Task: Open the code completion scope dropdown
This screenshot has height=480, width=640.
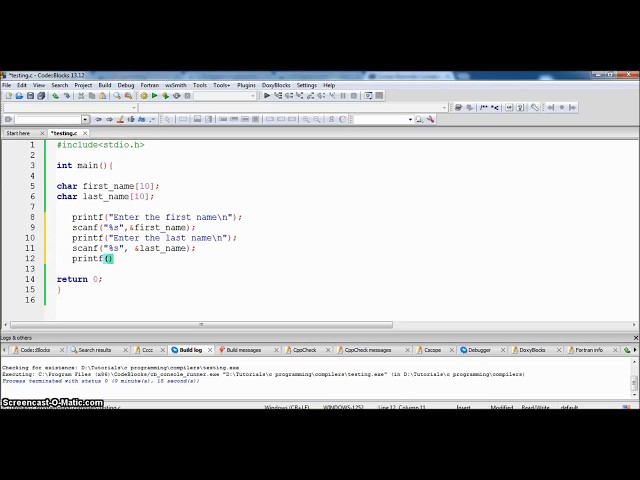Action: [x=134, y=108]
